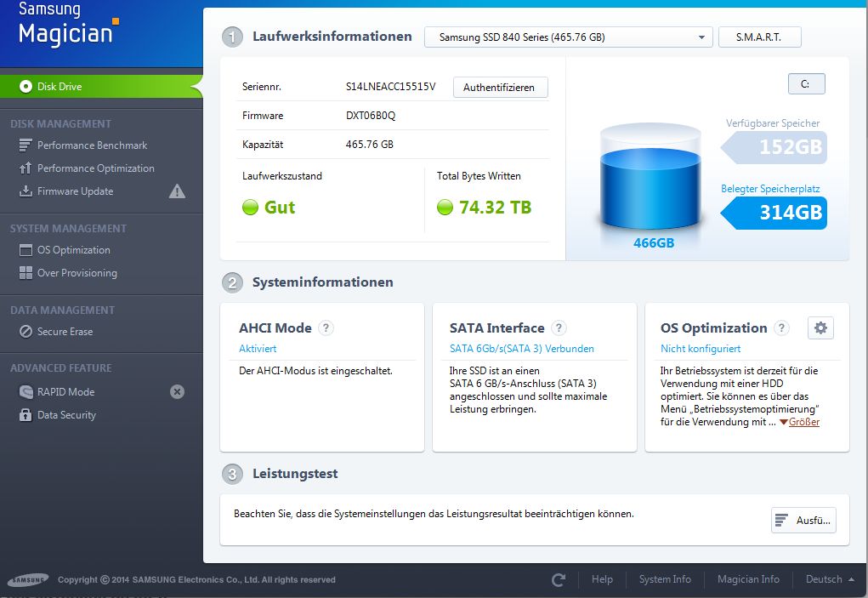
Task: Click the blue drive cylinder graphic
Action: tap(650, 177)
